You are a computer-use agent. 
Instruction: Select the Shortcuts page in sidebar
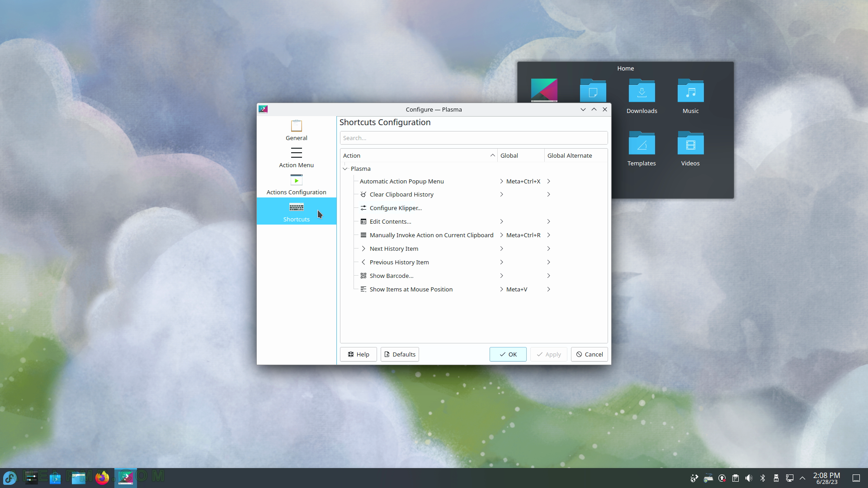tap(296, 211)
